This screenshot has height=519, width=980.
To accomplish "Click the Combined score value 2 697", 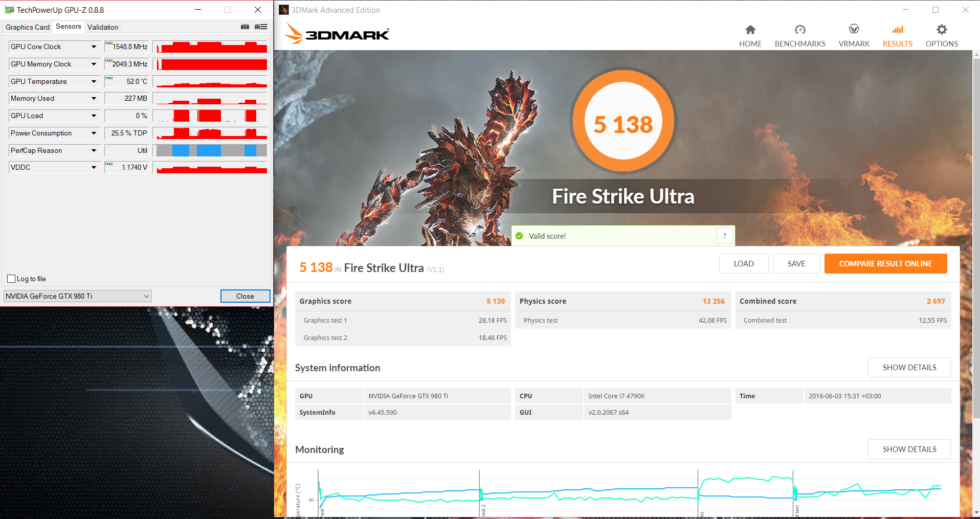I will 936,301.
